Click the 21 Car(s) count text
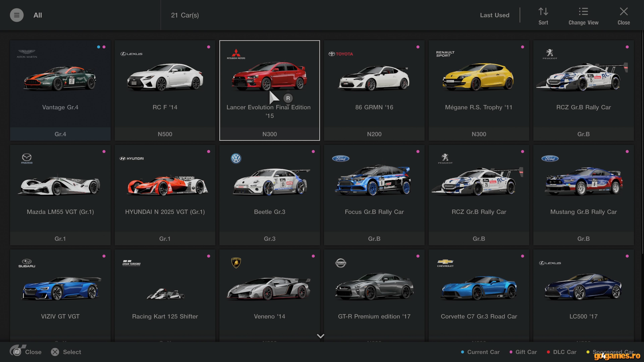Image resolution: width=644 pixels, height=362 pixels. point(185,15)
